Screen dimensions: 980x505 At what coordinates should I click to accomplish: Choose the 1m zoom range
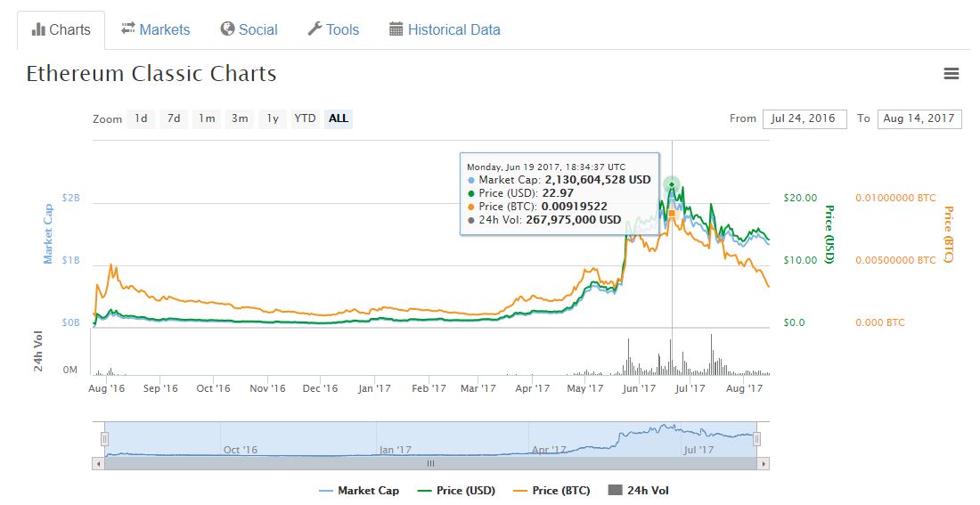207,118
